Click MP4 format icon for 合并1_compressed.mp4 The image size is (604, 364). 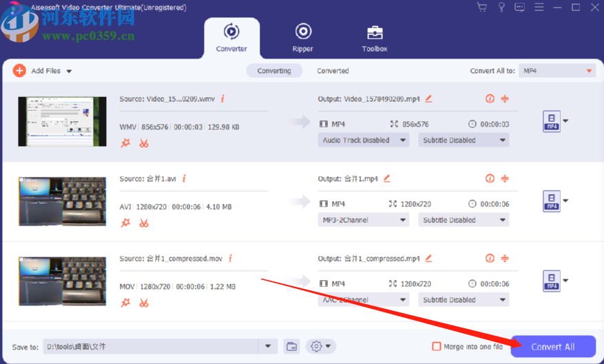click(x=552, y=281)
